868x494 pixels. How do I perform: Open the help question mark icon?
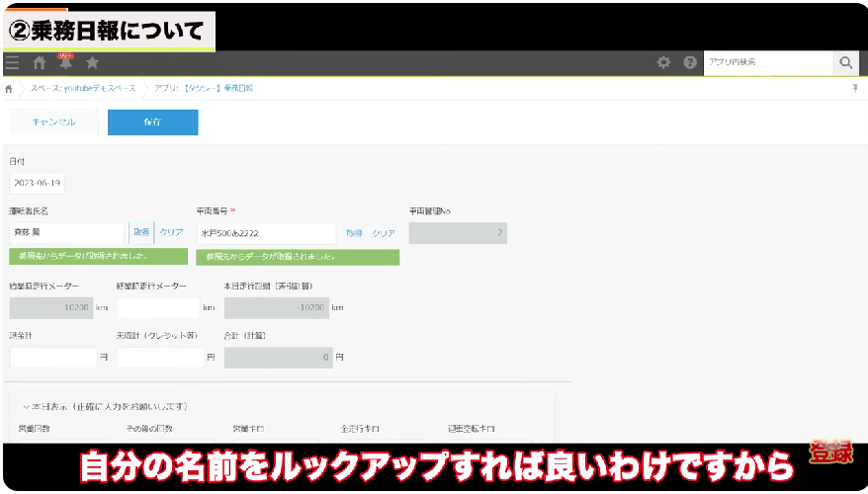point(690,63)
